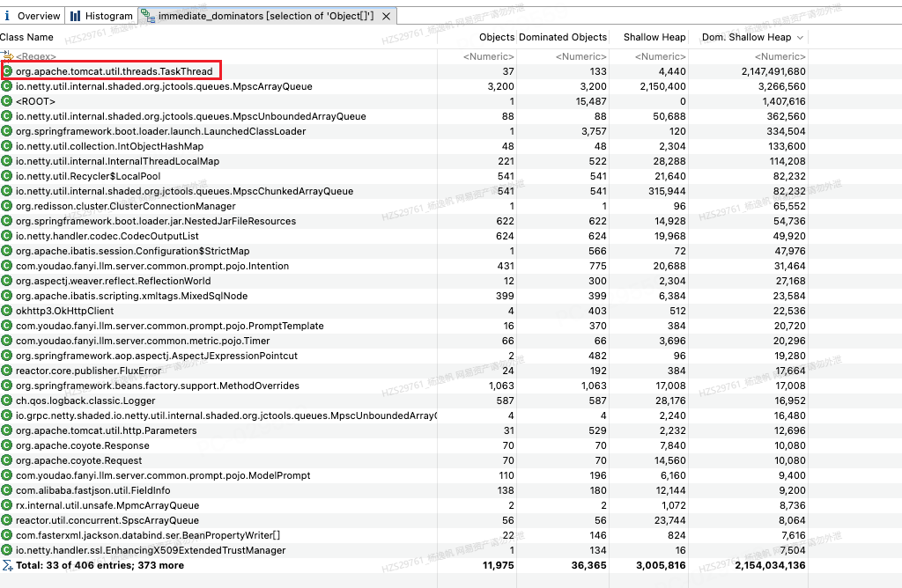Click total Dom. Shallow Heap 2,154,034,136
The width and height of the screenshot is (902, 588).
(770, 565)
